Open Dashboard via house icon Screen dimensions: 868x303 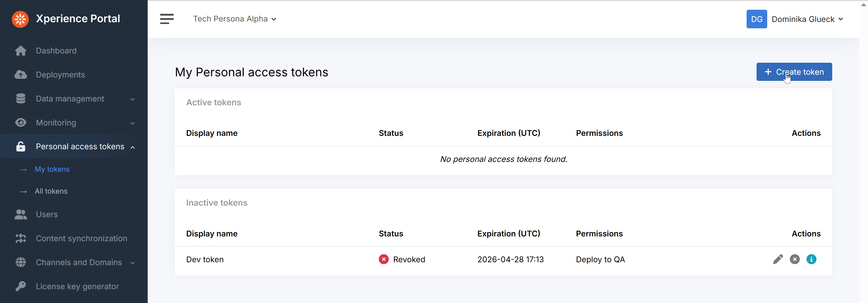pos(21,51)
